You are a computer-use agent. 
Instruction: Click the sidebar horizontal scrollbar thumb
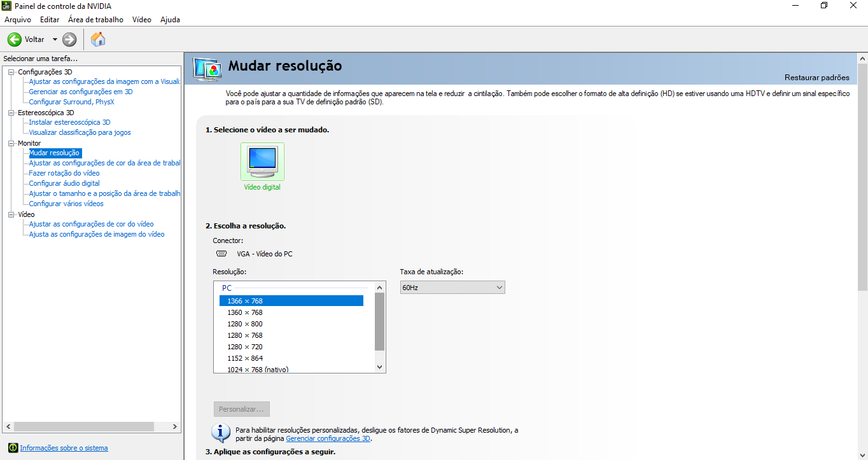[84, 427]
